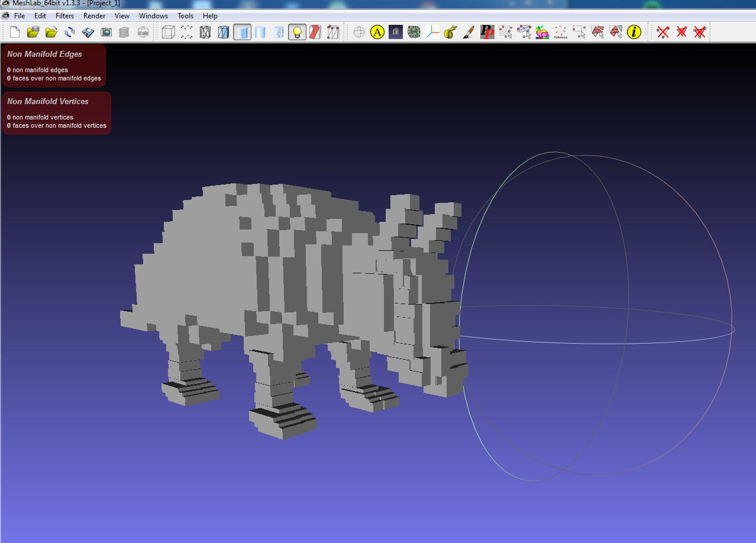Click the raster globe icon beside layers
Screen dimensions: 756x543
pyautogui.click(x=143, y=32)
